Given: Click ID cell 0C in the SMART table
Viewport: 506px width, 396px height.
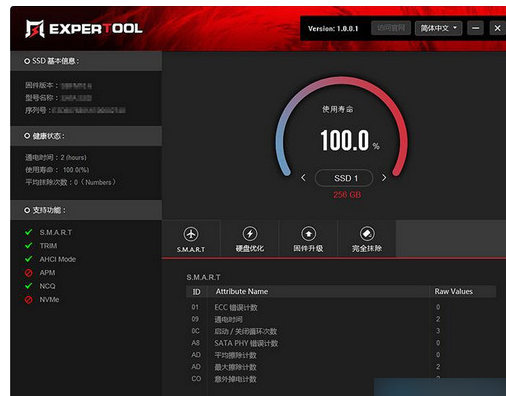Looking at the screenshot, I should pyautogui.click(x=195, y=331).
